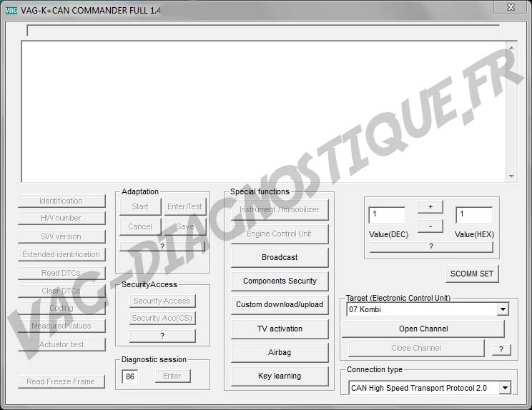
Task: Decrement value with the minus button
Action: [x=430, y=226]
